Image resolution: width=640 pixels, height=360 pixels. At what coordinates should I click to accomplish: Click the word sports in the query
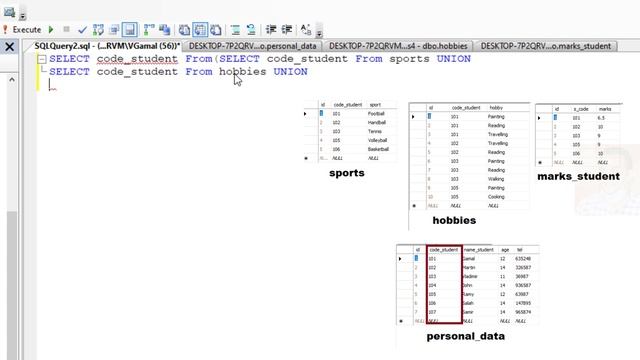[409, 59]
